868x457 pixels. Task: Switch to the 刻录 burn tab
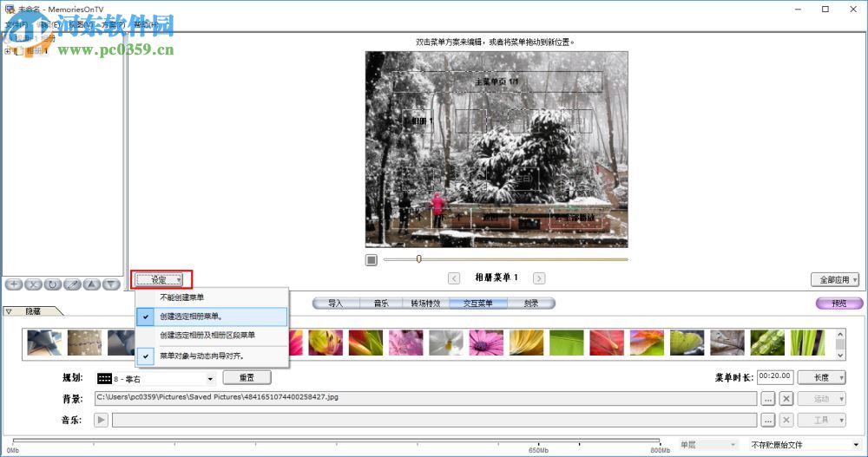531,304
